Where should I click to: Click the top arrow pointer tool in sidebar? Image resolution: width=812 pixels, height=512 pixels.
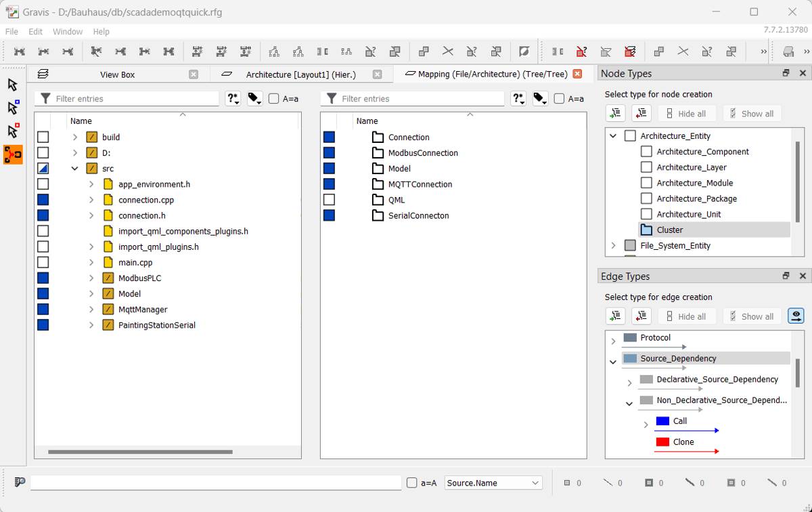click(13, 85)
